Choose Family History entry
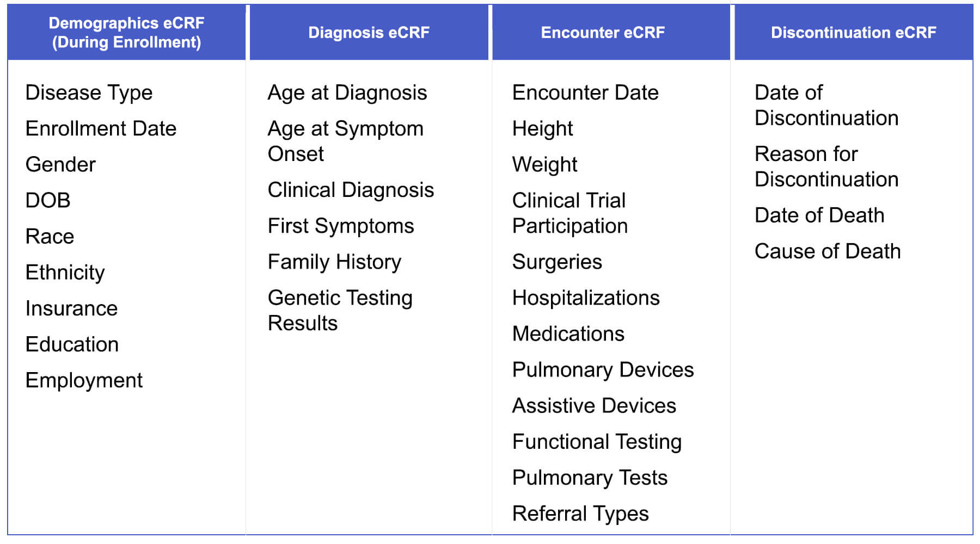The width and height of the screenshot is (980, 544). (x=334, y=262)
